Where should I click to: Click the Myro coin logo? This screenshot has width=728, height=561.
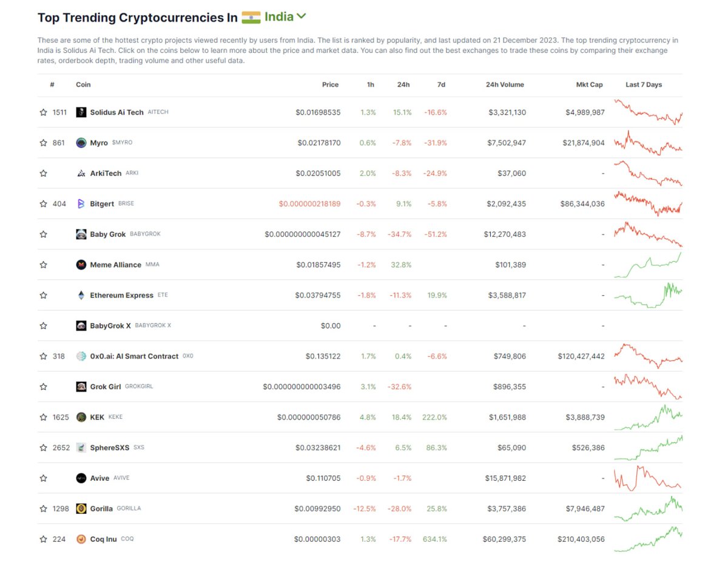click(x=81, y=143)
